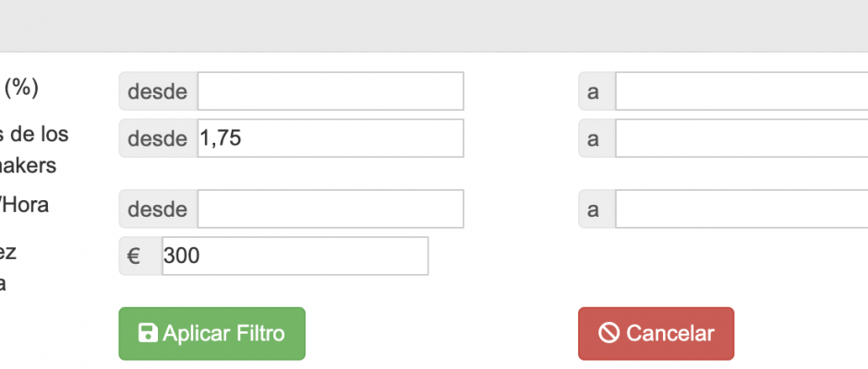Click the euro amount field showing 300

[x=294, y=256]
